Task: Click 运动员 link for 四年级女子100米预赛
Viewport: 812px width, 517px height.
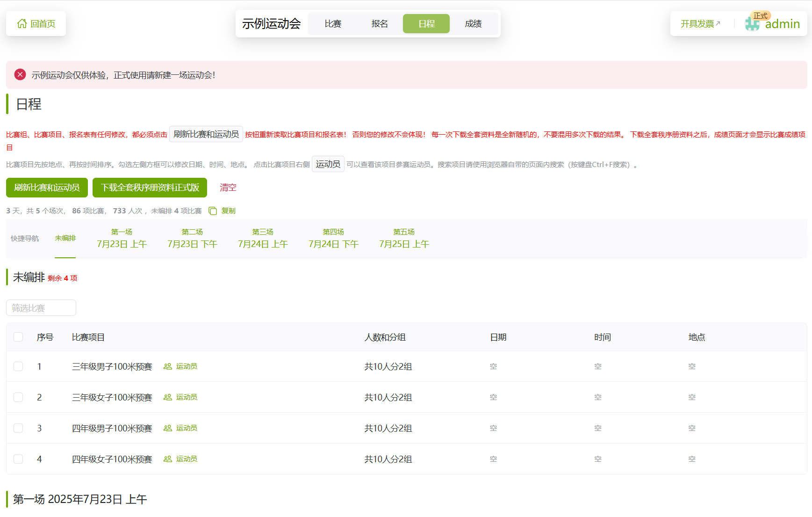Action: pos(187,459)
